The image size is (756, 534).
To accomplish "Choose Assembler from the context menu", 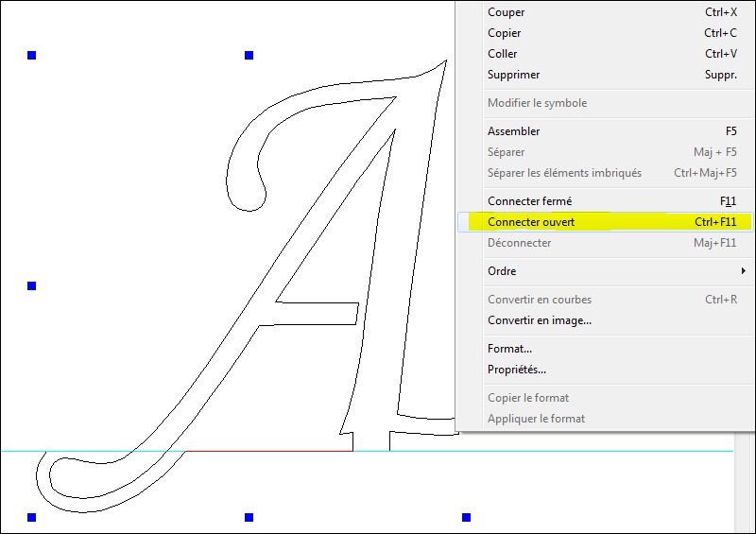I will 514,131.
